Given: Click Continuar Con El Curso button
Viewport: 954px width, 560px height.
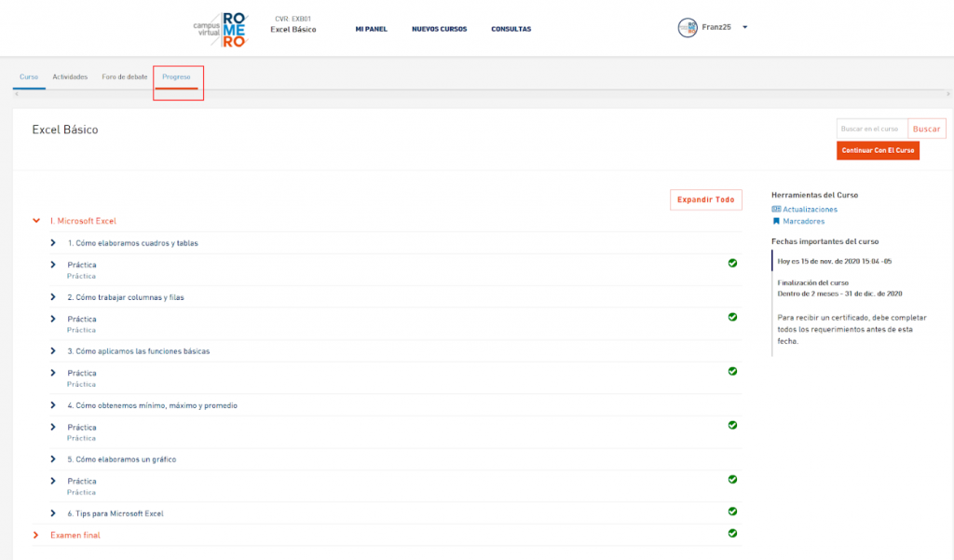Looking at the screenshot, I should point(878,150).
